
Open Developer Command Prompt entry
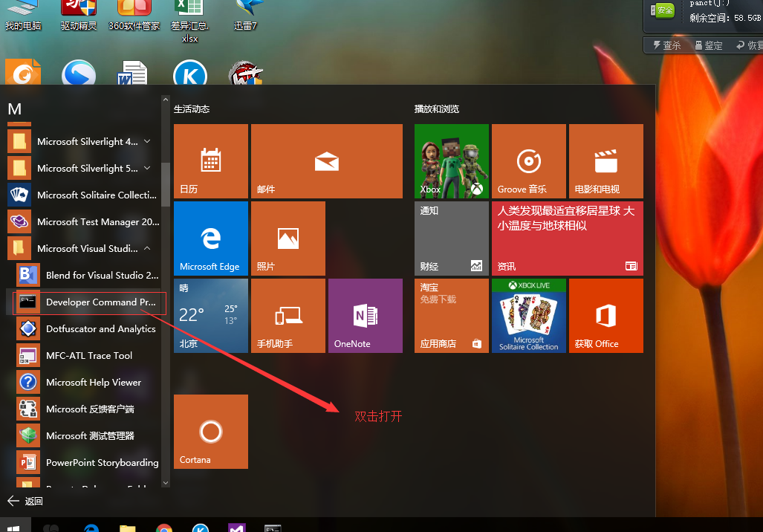(x=90, y=302)
